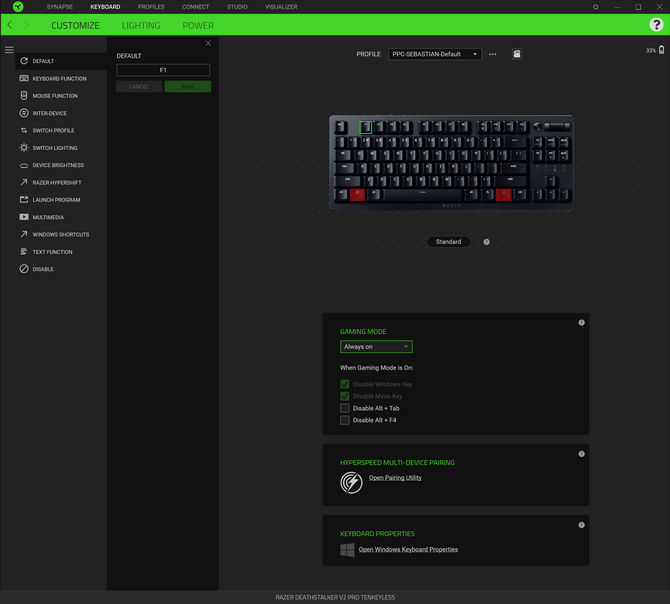Select the Disable circle-slash icon

tap(24, 269)
